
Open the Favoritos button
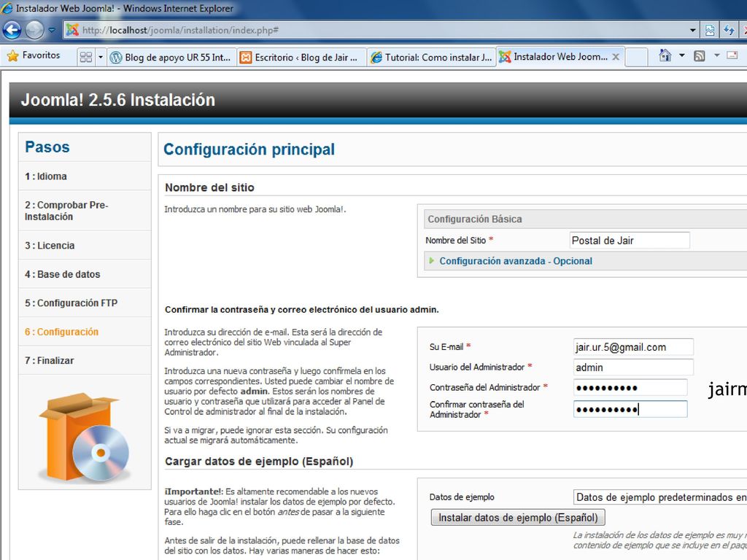(x=34, y=55)
